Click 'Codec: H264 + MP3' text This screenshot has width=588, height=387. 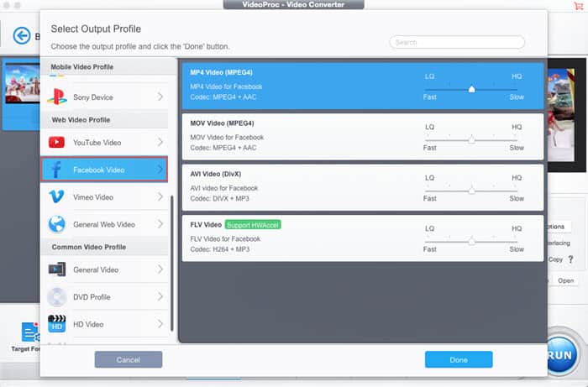pyautogui.click(x=220, y=249)
